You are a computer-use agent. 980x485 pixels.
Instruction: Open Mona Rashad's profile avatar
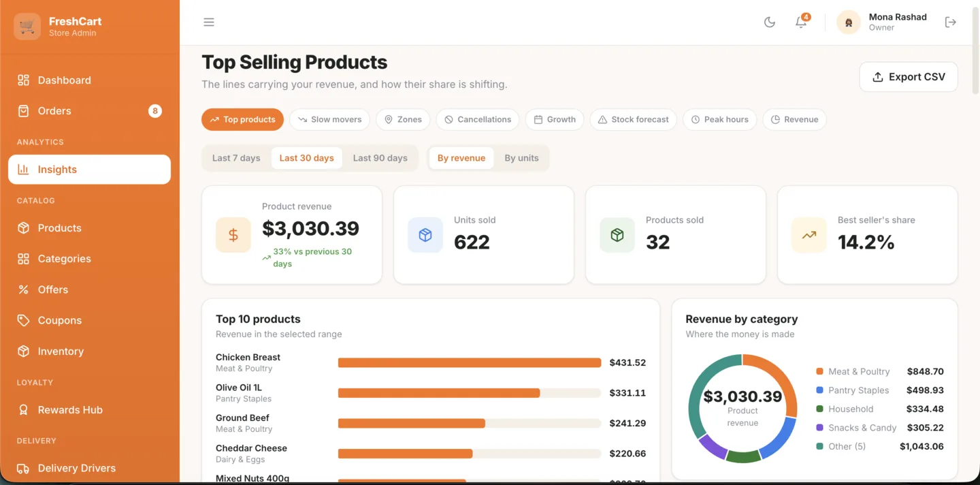[849, 22]
